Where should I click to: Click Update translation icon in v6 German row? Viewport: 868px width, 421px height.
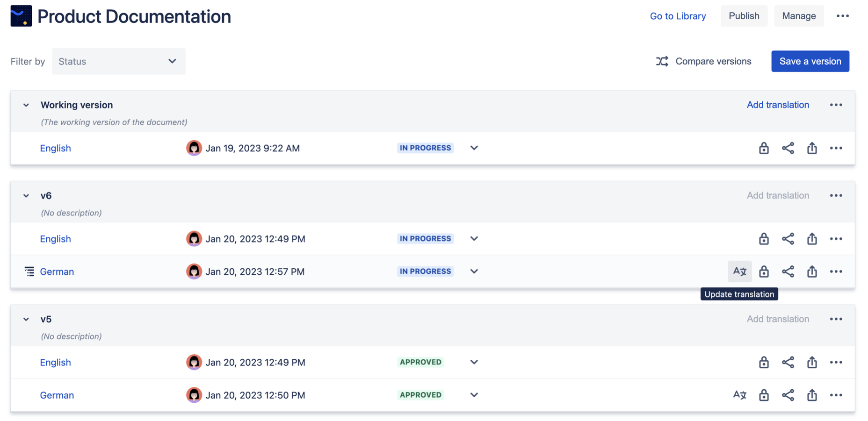coord(739,271)
